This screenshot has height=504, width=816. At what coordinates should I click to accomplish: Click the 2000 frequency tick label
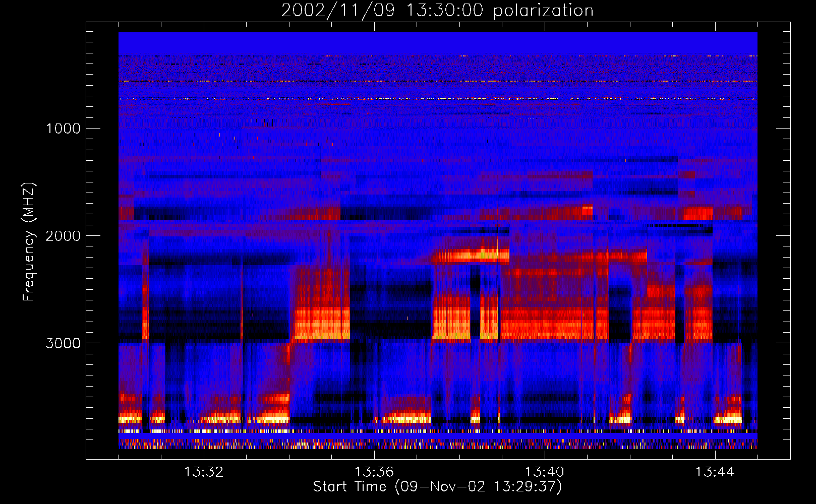pos(63,236)
